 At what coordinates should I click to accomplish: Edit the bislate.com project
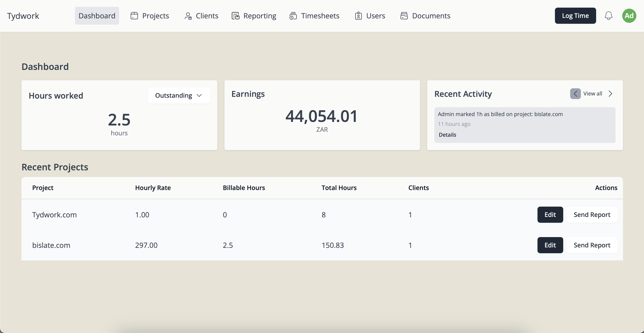[x=550, y=245]
